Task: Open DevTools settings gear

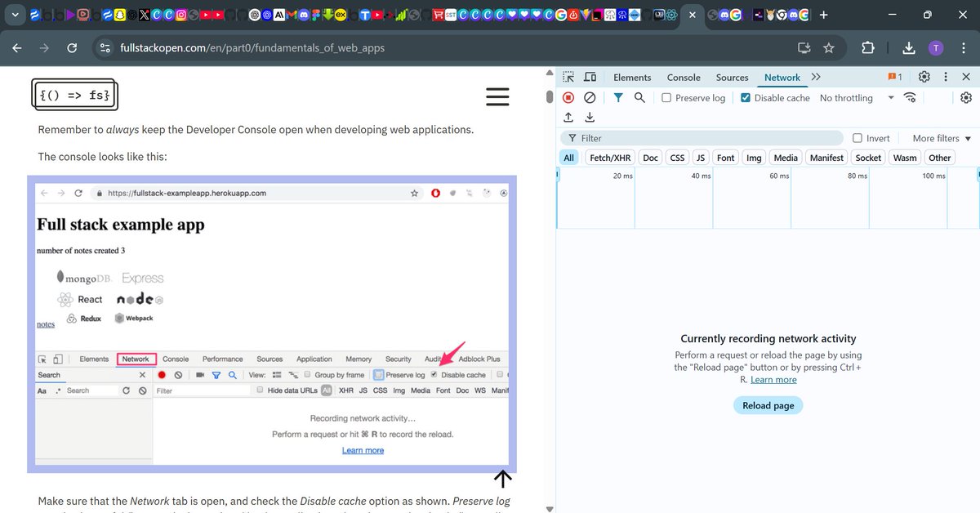Action: pos(924,77)
